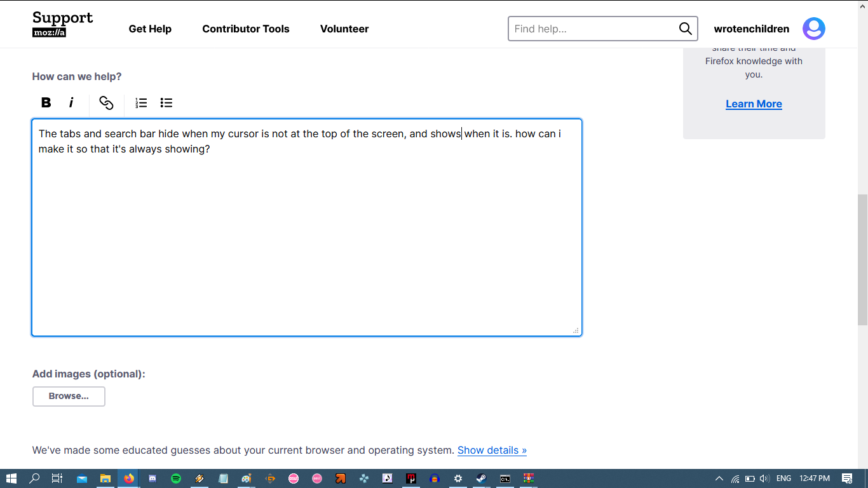Click the Learn More link

point(754,104)
